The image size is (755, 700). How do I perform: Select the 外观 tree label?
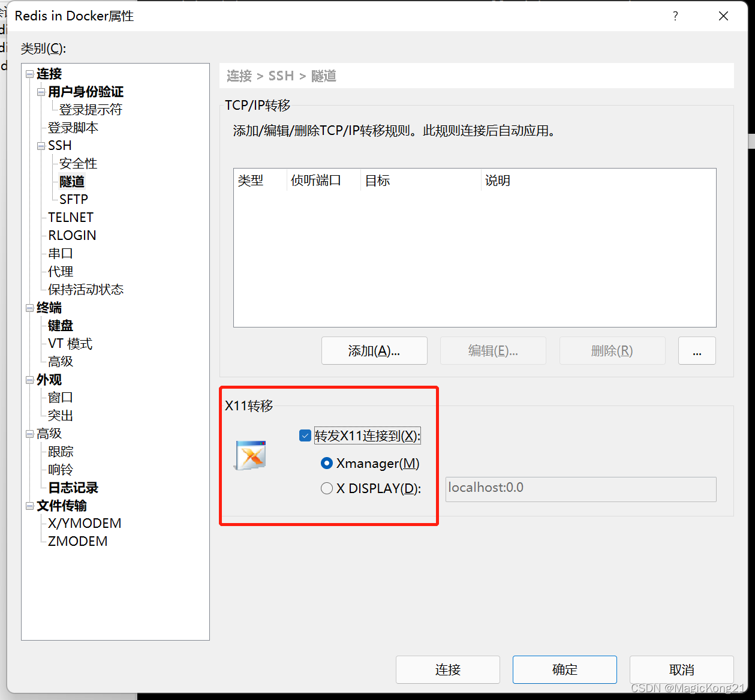(49, 380)
